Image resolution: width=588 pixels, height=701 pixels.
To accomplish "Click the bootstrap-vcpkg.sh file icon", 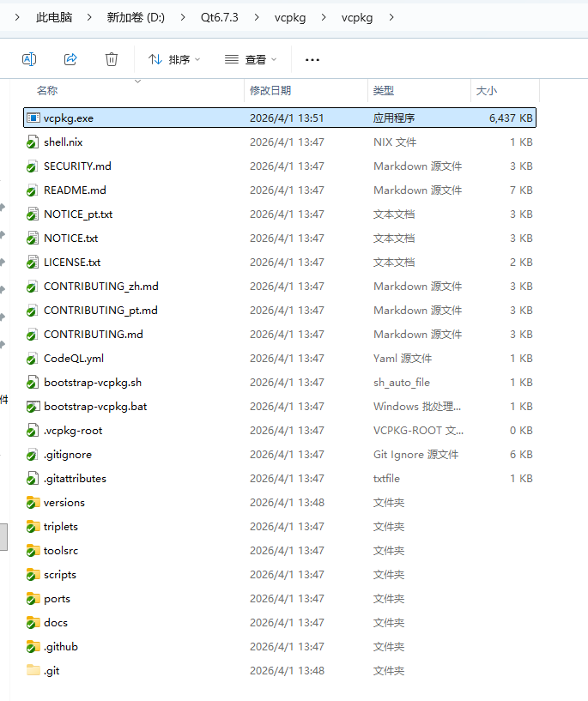I will coord(33,383).
